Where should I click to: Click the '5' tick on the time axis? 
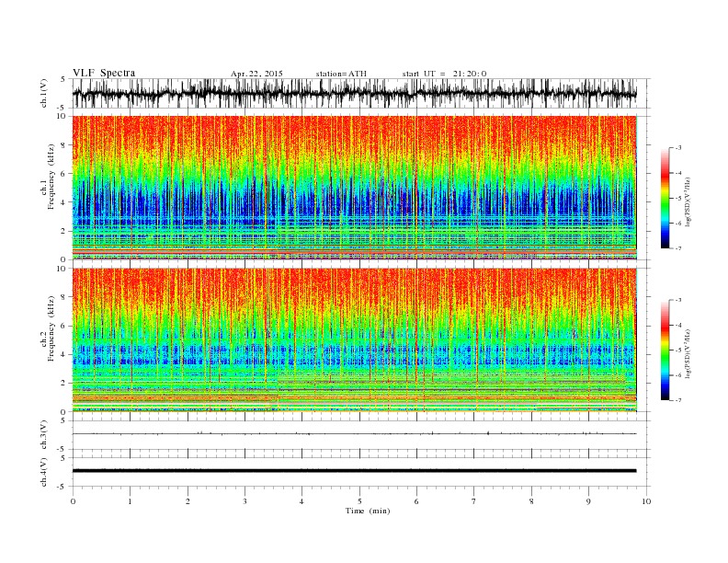(359, 501)
